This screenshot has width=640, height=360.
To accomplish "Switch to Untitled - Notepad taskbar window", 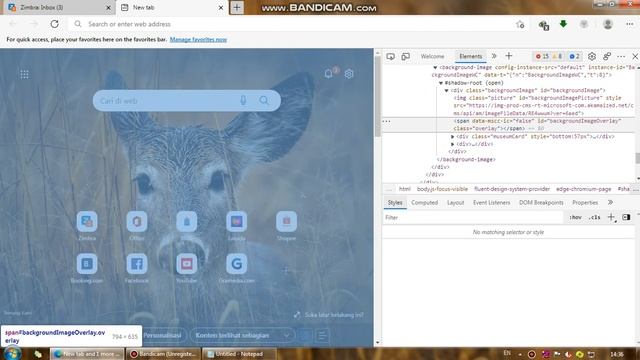I will pos(240,354).
